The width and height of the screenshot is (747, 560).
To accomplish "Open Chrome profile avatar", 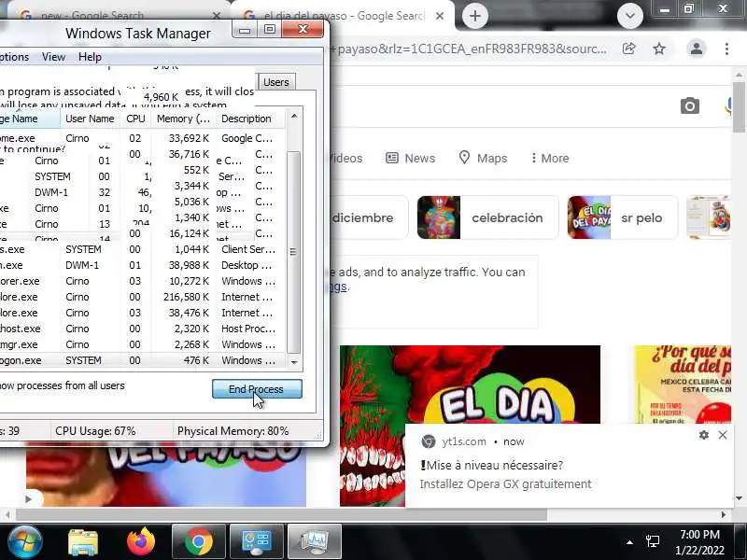I will [696, 49].
